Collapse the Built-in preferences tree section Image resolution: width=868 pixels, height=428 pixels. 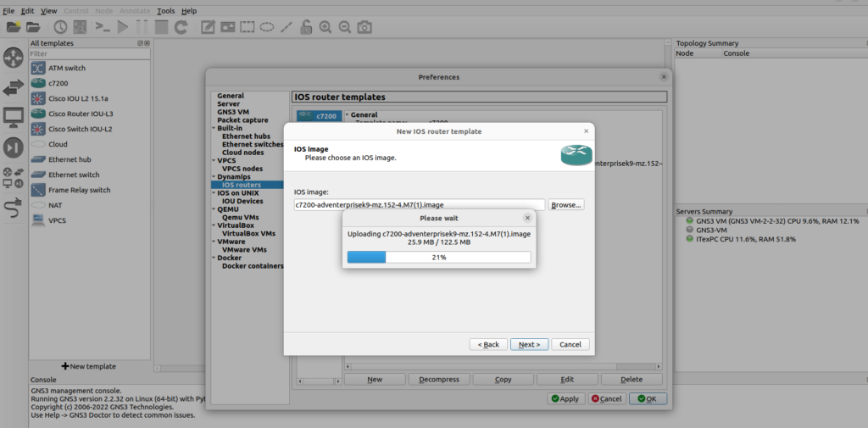214,128
